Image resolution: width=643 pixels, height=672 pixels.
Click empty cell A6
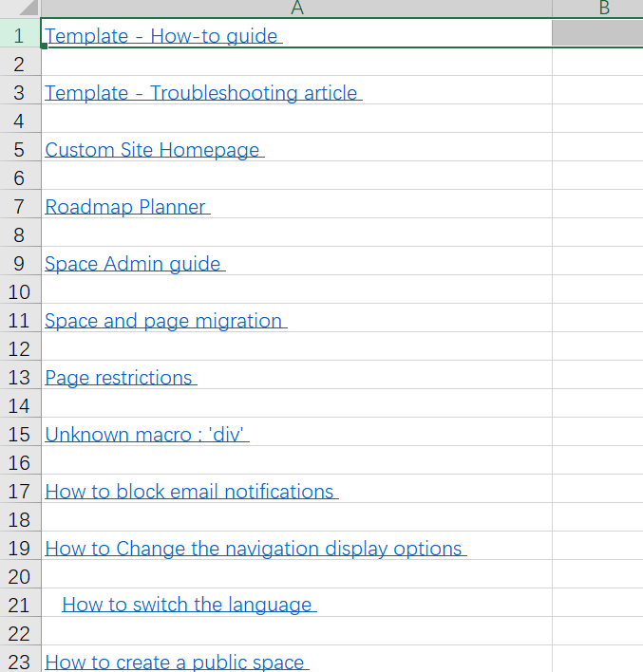tap(296, 176)
